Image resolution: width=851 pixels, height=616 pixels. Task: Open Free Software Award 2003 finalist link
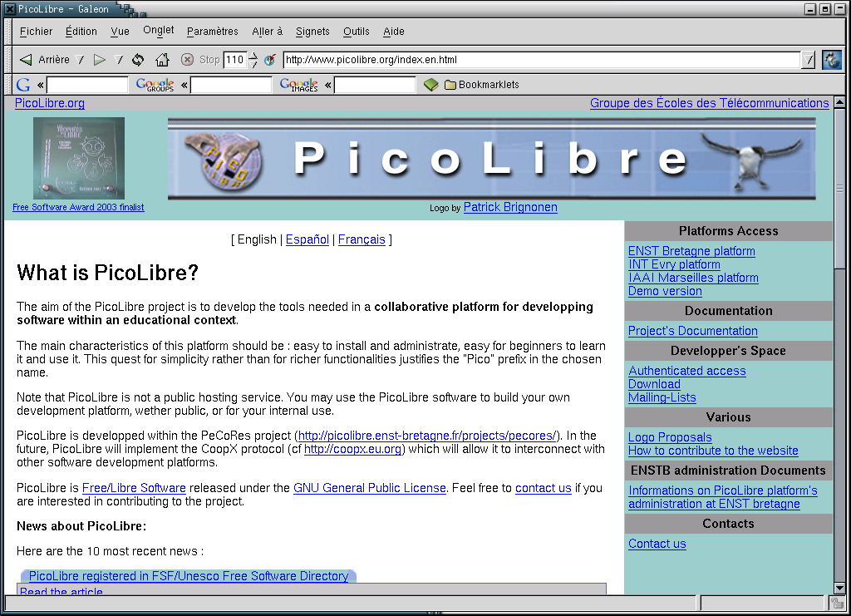tap(78, 207)
